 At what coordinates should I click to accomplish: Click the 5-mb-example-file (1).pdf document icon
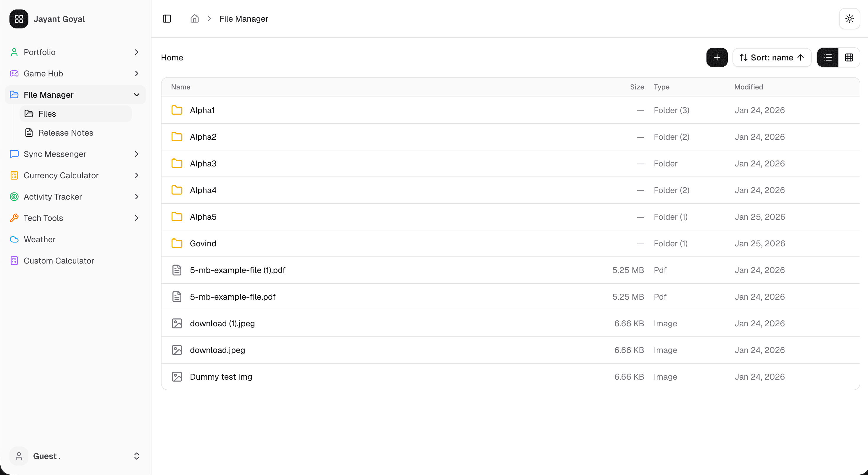coord(177,270)
